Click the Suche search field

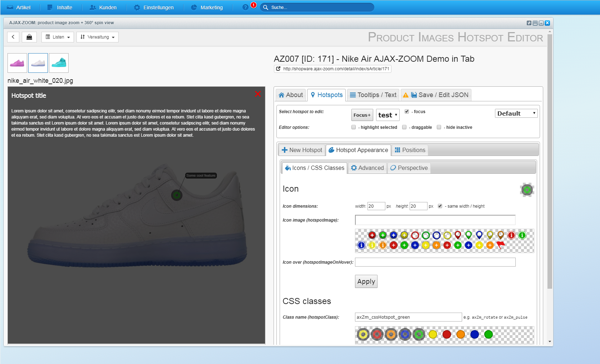point(317,7)
